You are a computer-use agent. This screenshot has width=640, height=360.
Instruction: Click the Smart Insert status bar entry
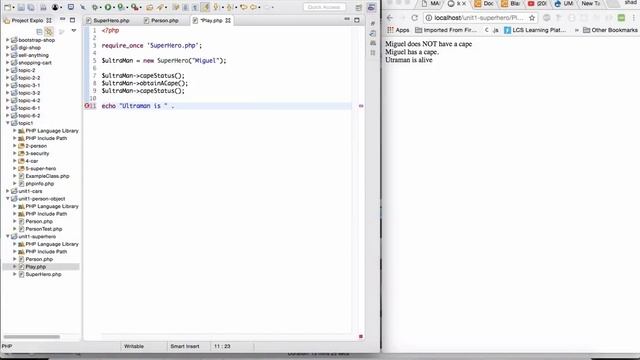coord(185,346)
